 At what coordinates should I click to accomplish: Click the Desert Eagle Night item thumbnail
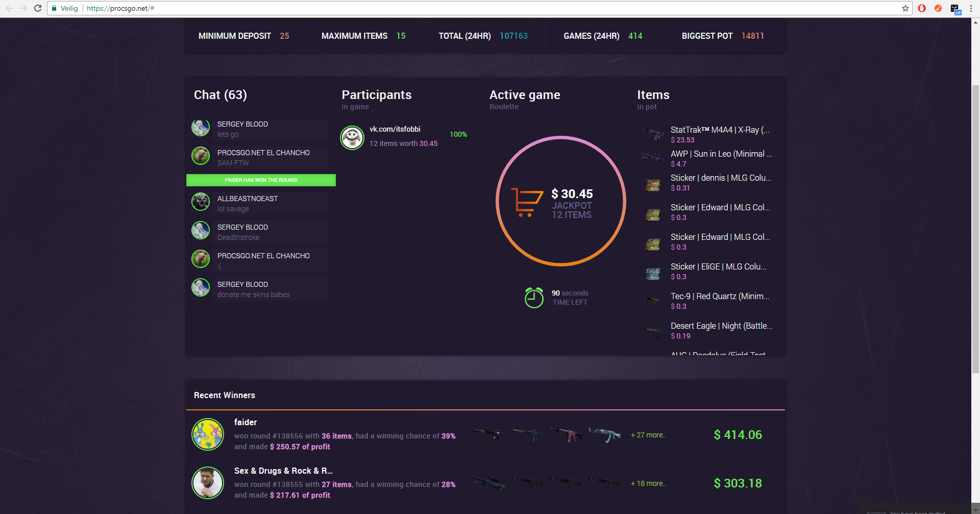(653, 332)
